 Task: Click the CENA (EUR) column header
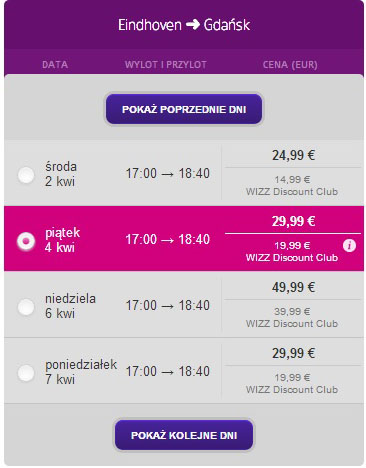pos(290,65)
